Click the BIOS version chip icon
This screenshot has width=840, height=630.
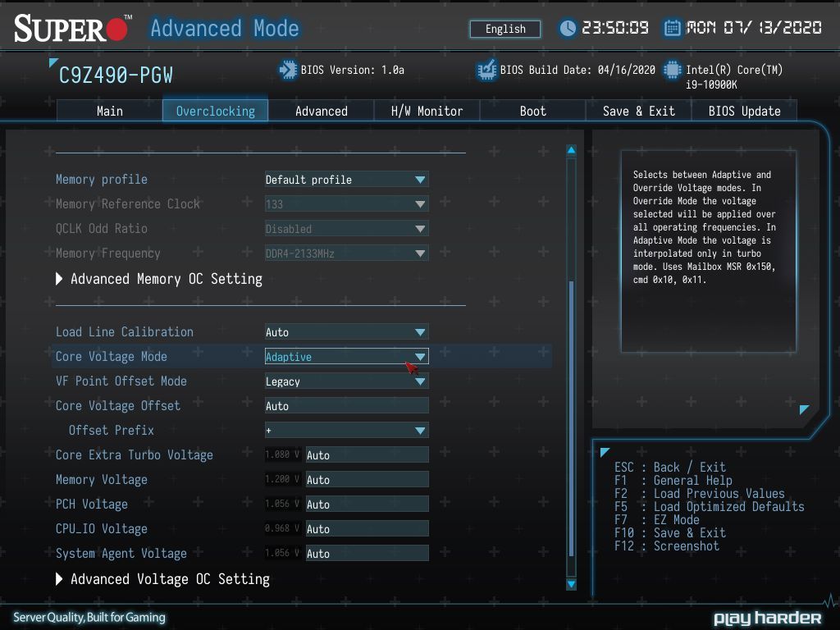pos(288,71)
